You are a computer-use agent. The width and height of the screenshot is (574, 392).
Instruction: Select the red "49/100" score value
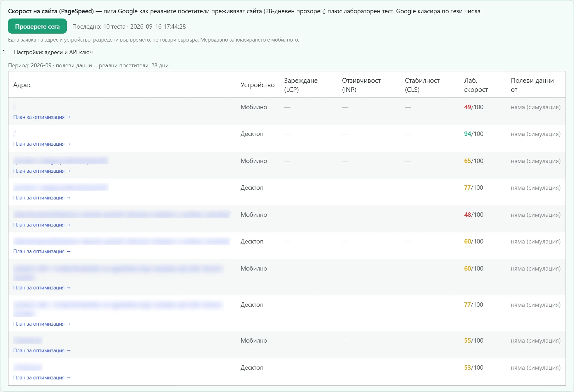click(474, 107)
